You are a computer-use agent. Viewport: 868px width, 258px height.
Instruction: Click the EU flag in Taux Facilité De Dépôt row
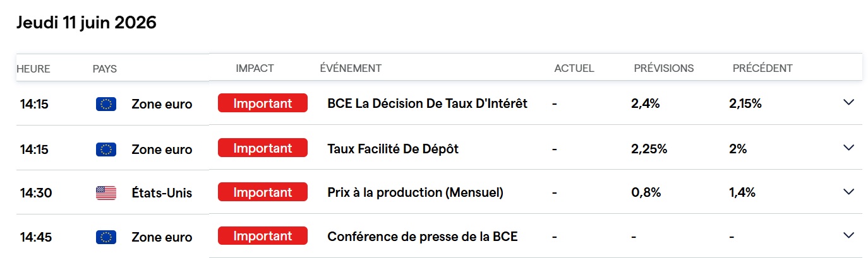point(105,150)
